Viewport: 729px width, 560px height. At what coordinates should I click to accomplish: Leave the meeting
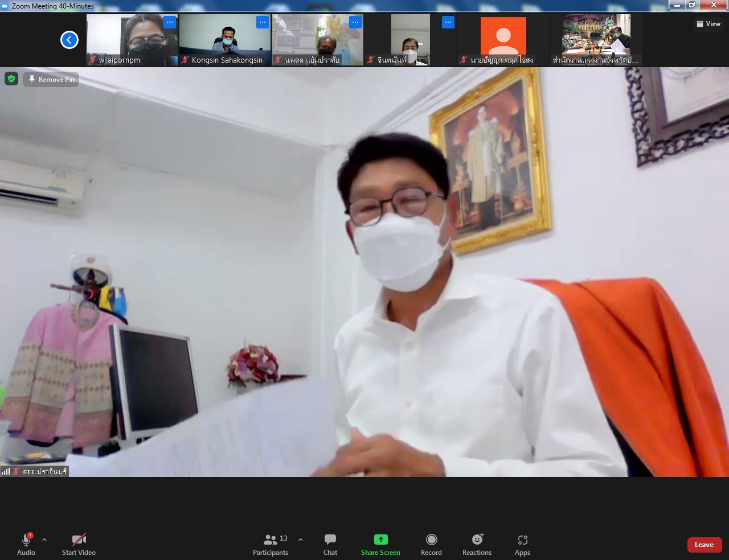[704, 545]
